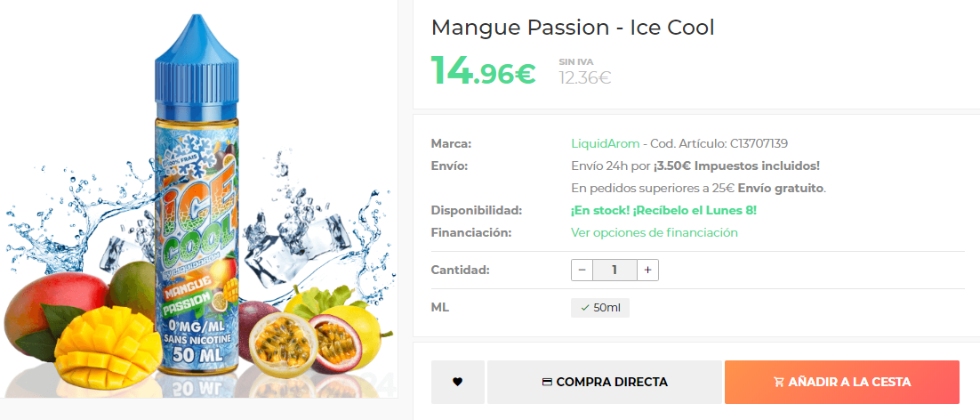Open the LiquidArom brand link
Screen dimensions: 980x420
(x=605, y=144)
